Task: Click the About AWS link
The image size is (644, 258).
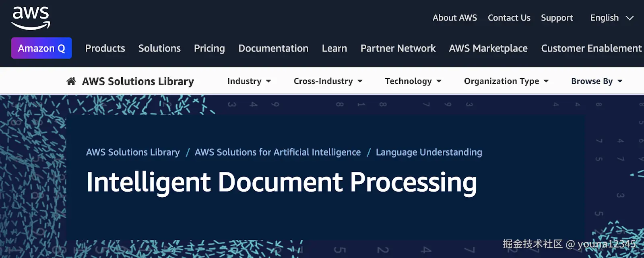Action: [x=455, y=18]
